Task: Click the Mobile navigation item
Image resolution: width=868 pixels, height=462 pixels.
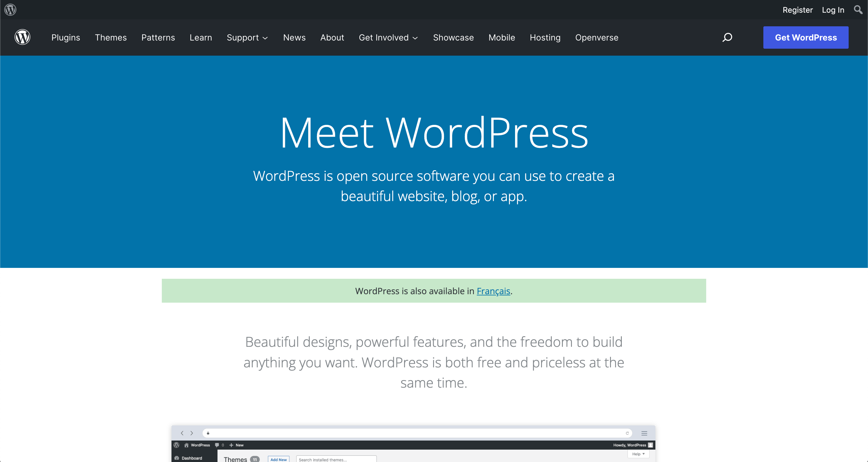Action: point(502,37)
